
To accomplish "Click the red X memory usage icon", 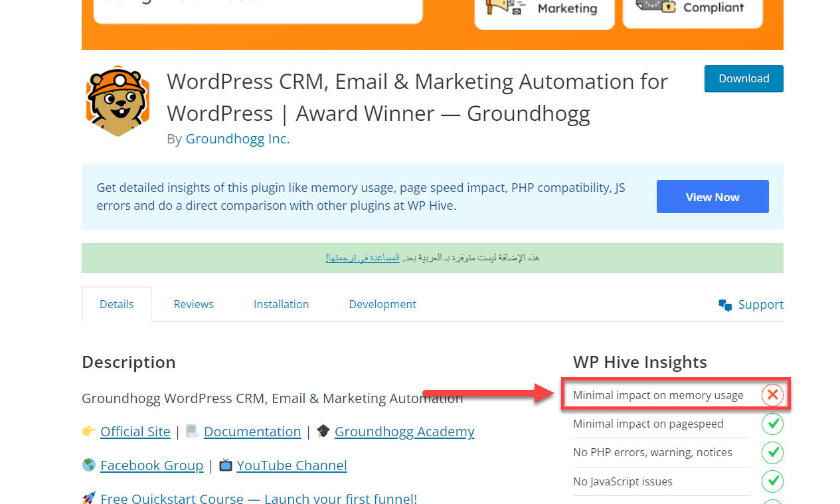I will click(772, 395).
